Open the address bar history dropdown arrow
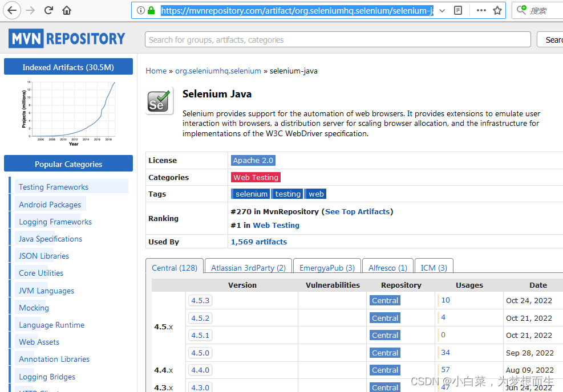Screen dimensions: 563x392 pyautogui.click(x=442, y=10)
